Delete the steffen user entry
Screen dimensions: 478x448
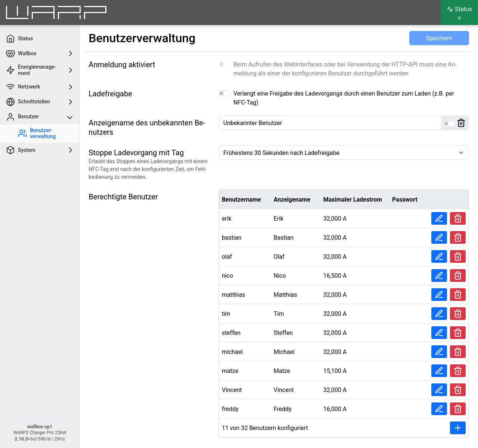pyautogui.click(x=458, y=333)
